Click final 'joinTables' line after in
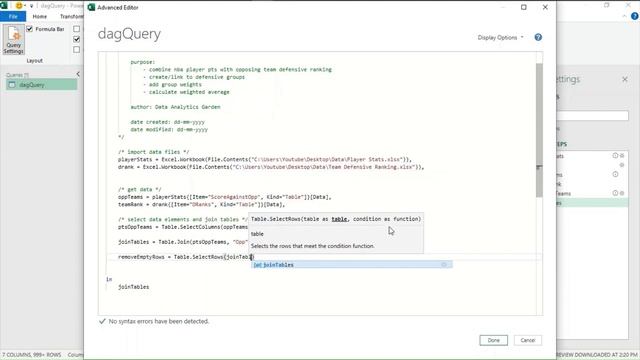This screenshot has height=360, width=640. 133,287
